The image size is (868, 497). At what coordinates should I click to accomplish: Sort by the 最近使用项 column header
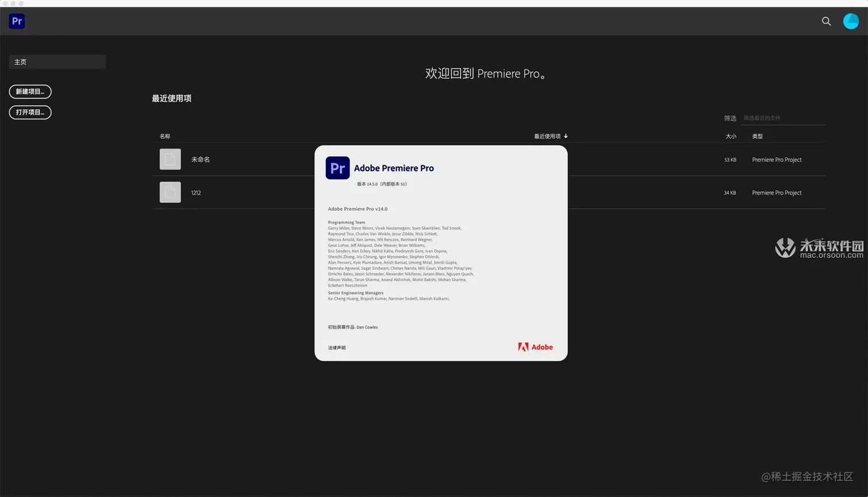(x=551, y=137)
